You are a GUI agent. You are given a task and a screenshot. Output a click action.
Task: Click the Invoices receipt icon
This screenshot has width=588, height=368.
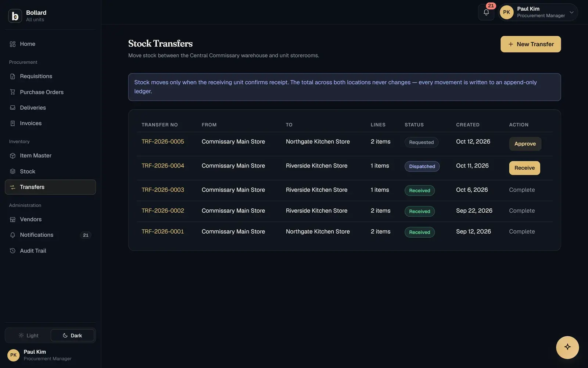(x=12, y=123)
